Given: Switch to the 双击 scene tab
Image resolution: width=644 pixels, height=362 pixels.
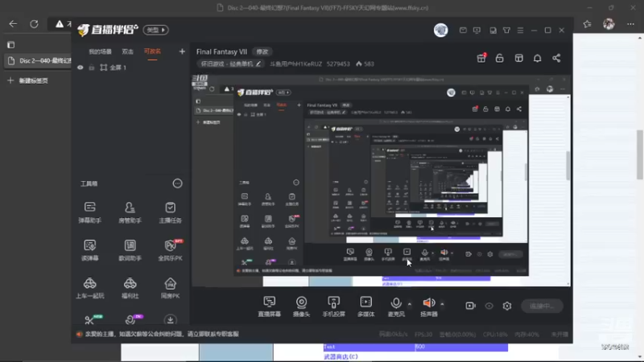Looking at the screenshot, I should pos(127,51).
